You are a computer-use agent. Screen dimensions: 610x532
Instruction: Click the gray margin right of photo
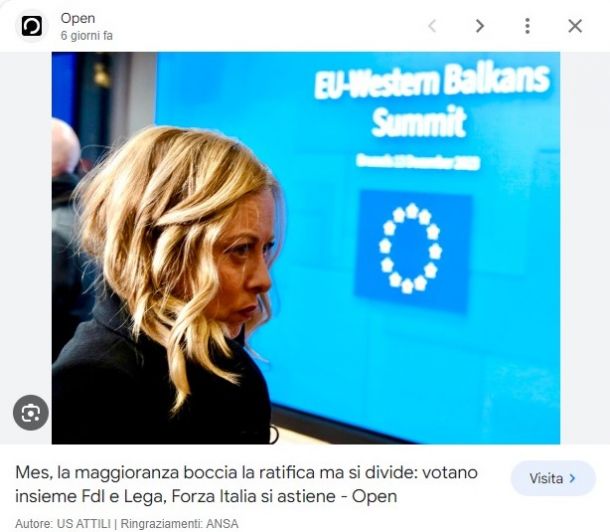(x=585, y=248)
